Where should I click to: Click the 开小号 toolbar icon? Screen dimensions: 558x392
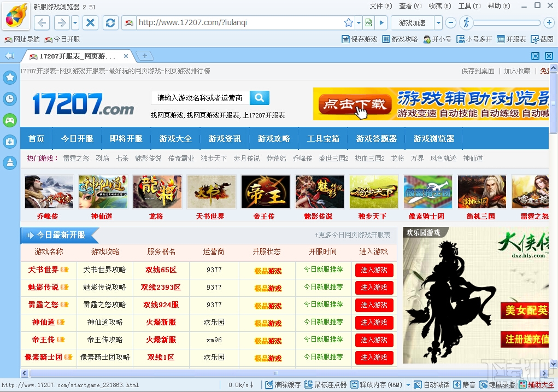437,39
